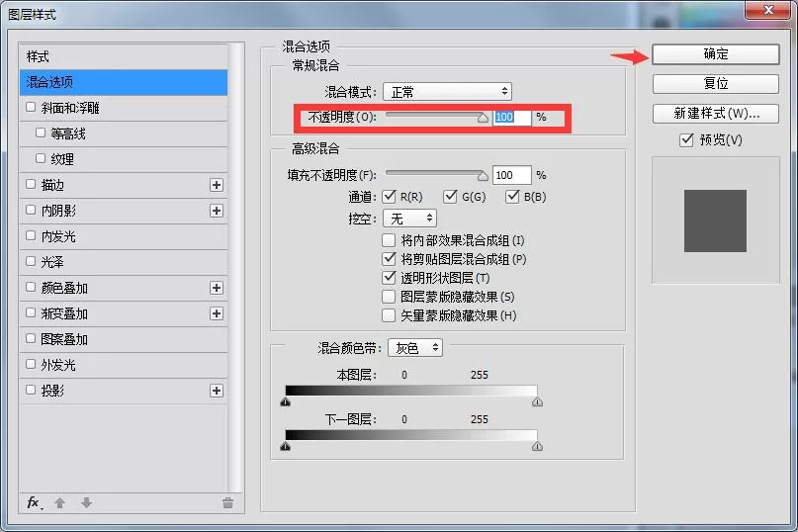Uncheck 将剪贴图层混合成组(P) option

click(x=389, y=259)
